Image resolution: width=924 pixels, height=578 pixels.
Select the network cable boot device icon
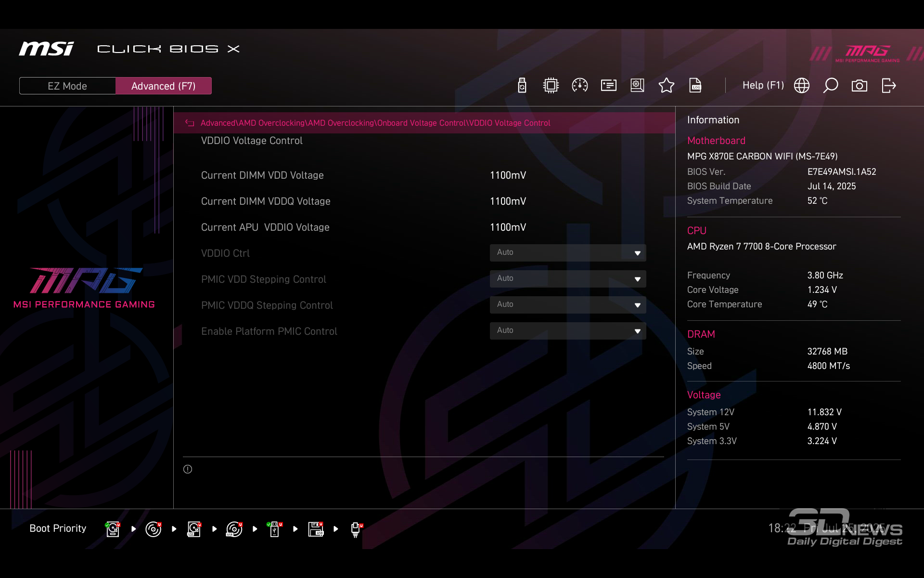pos(356,529)
